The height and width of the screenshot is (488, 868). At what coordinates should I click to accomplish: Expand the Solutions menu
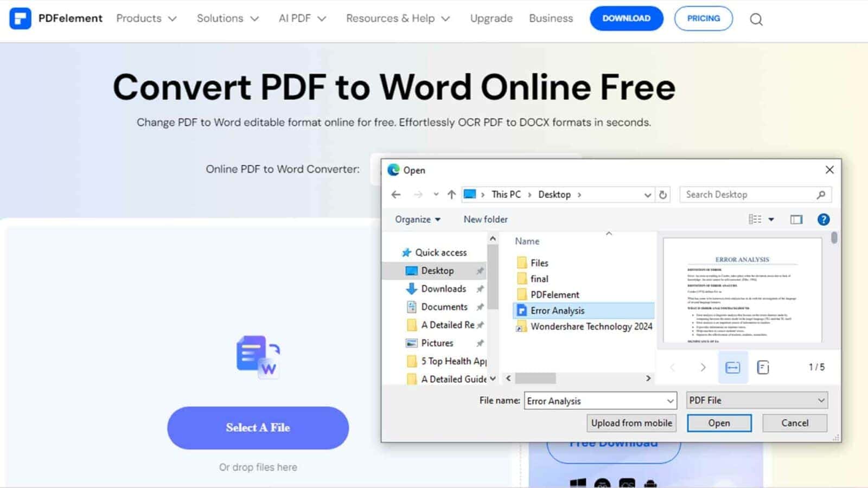click(228, 18)
